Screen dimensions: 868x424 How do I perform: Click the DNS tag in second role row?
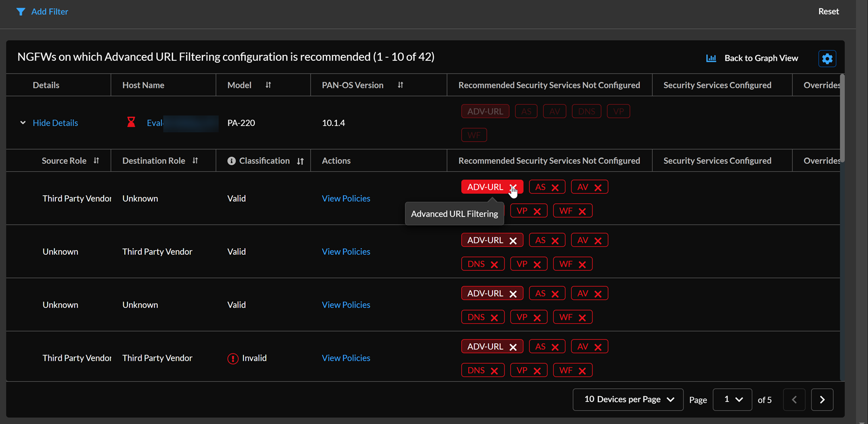(x=476, y=264)
